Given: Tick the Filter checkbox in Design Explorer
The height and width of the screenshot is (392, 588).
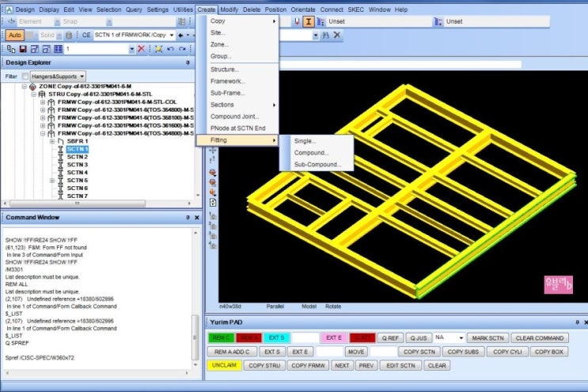Looking at the screenshot, I should coord(25,77).
